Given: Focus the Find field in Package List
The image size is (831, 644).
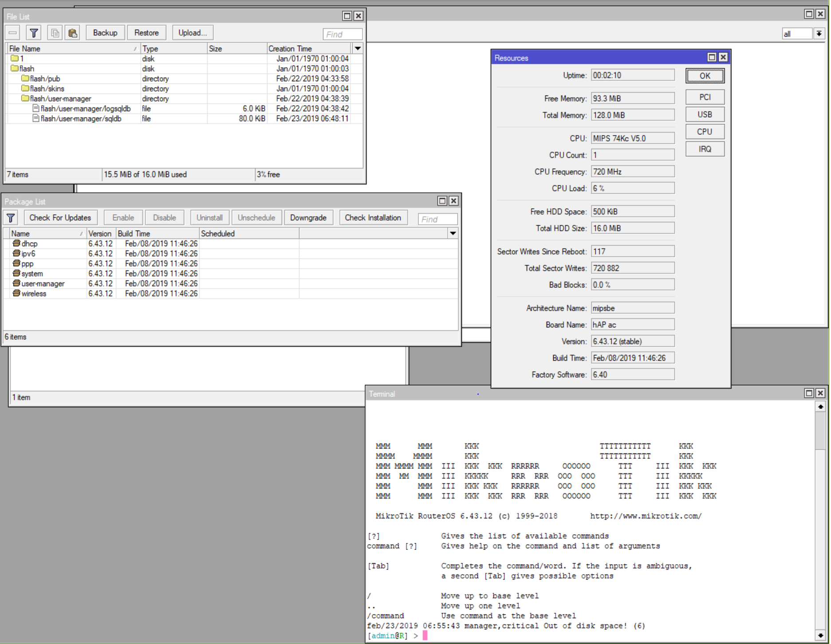Looking at the screenshot, I should [x=437, y=219].
